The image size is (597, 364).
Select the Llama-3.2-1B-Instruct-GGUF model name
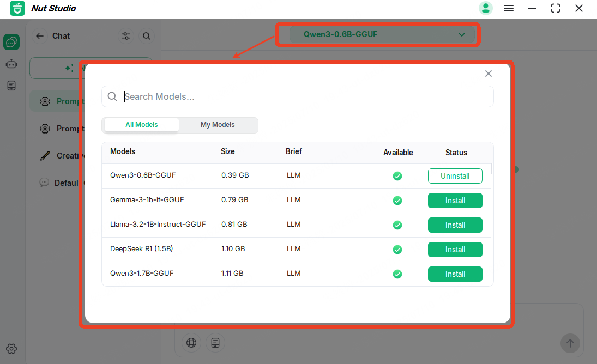(x=158, y=225)
